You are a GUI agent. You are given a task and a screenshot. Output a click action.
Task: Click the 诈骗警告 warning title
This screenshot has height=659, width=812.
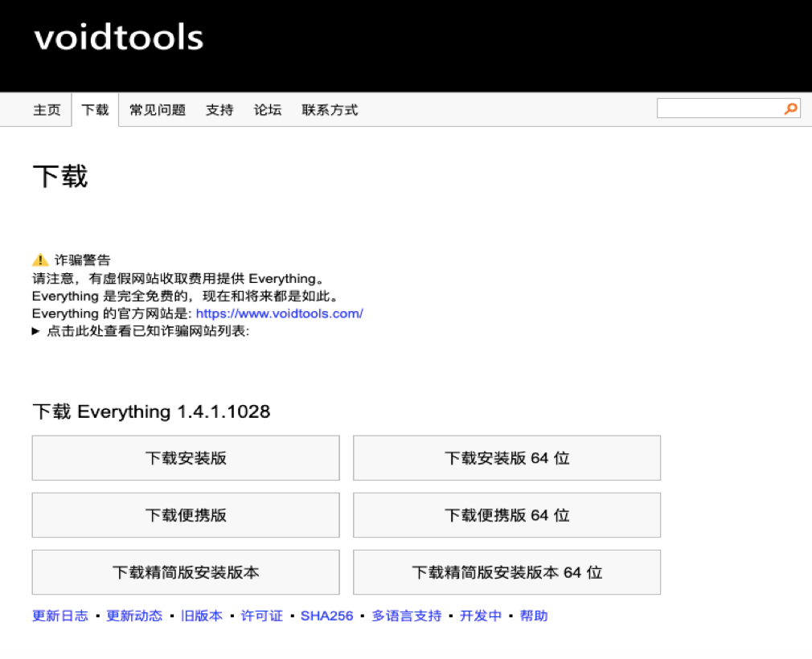[x=83, y=260]
